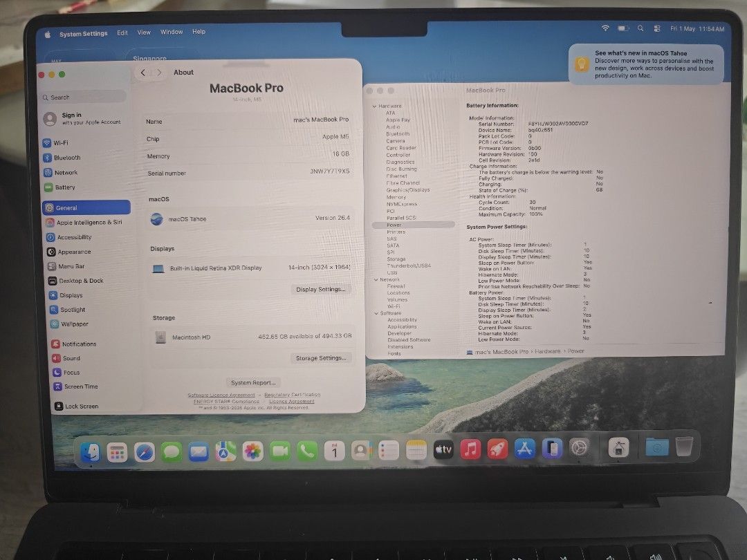Click the Storage Settings button
The image size is (747, 560).
coord(321,357)
